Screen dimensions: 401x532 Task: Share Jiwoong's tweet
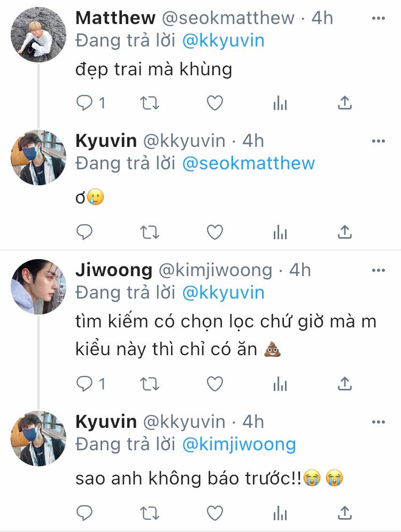click(x=345, y=384)
